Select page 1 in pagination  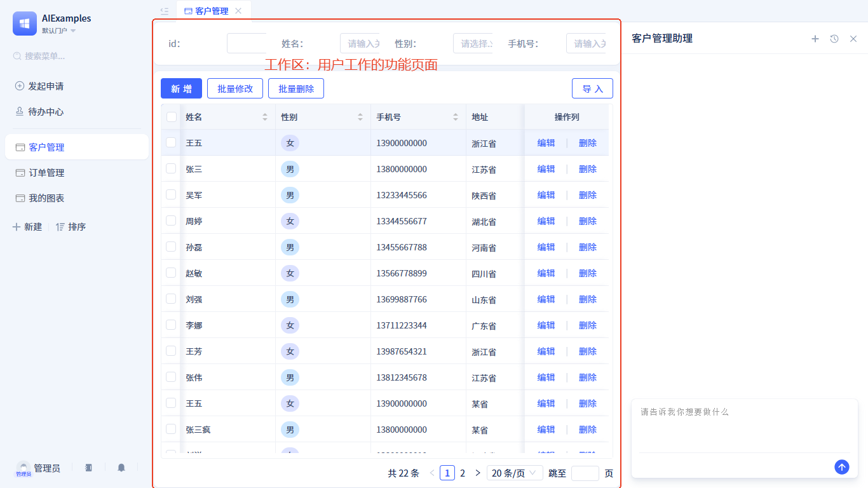point(447,473)
